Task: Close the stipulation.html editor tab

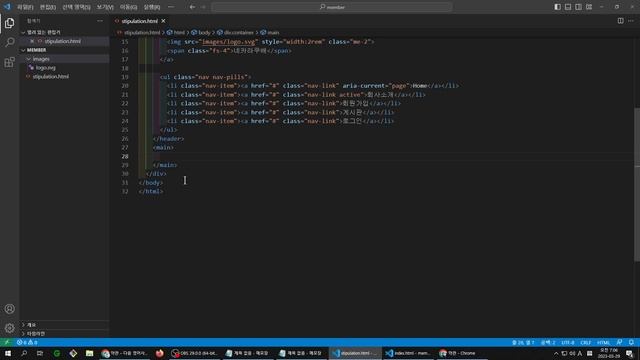Action: pyautogui.click(x=163, y=21)
